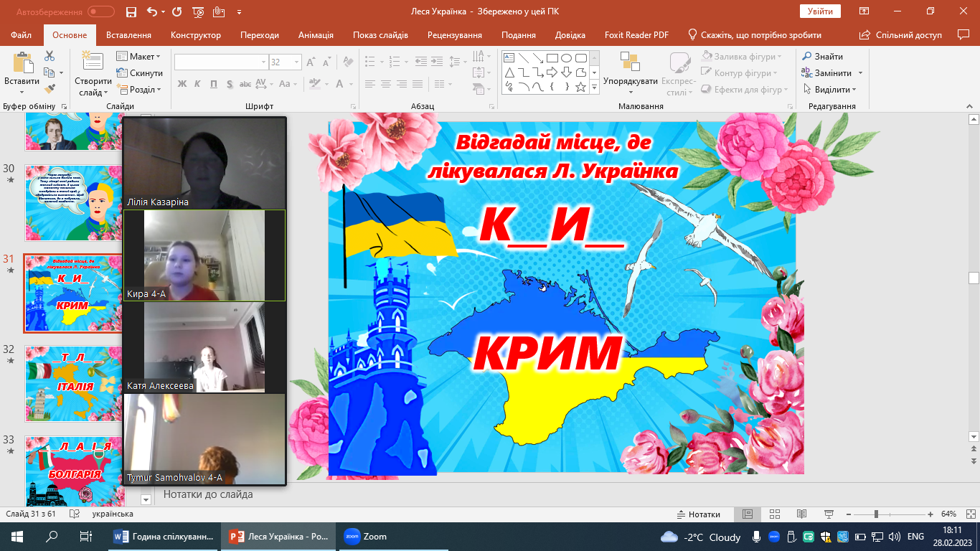
Task: Select the Format Painter brush icon
Action: pyautogui.click(x=50, y=89)
